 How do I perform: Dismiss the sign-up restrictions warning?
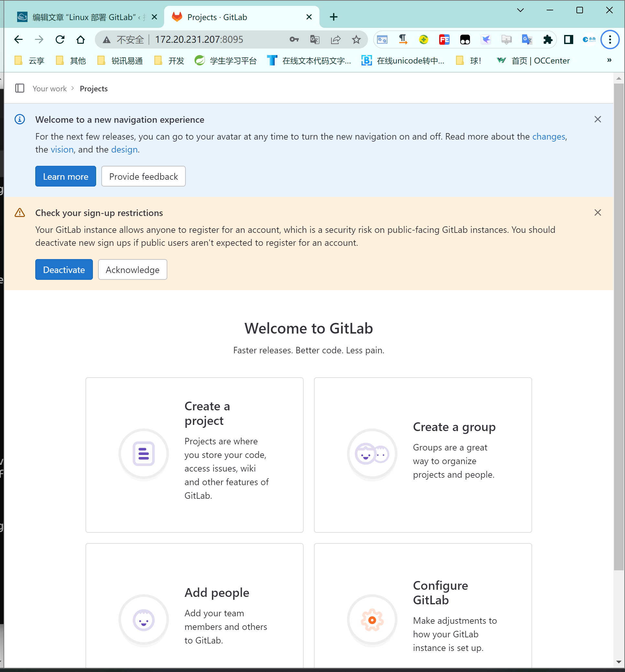(597, 213)
